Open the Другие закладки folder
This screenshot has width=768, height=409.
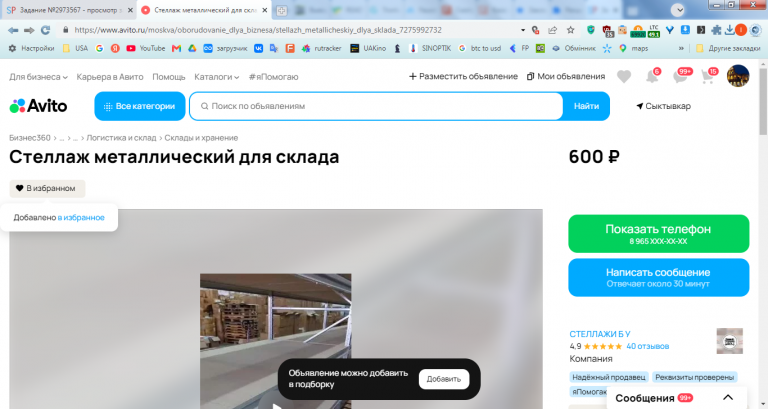tap(728, 48)
